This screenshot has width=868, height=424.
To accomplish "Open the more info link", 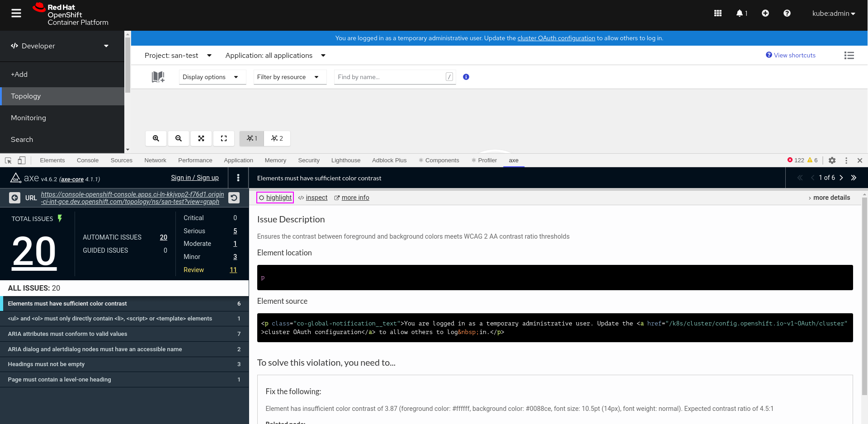I will 352,198.
